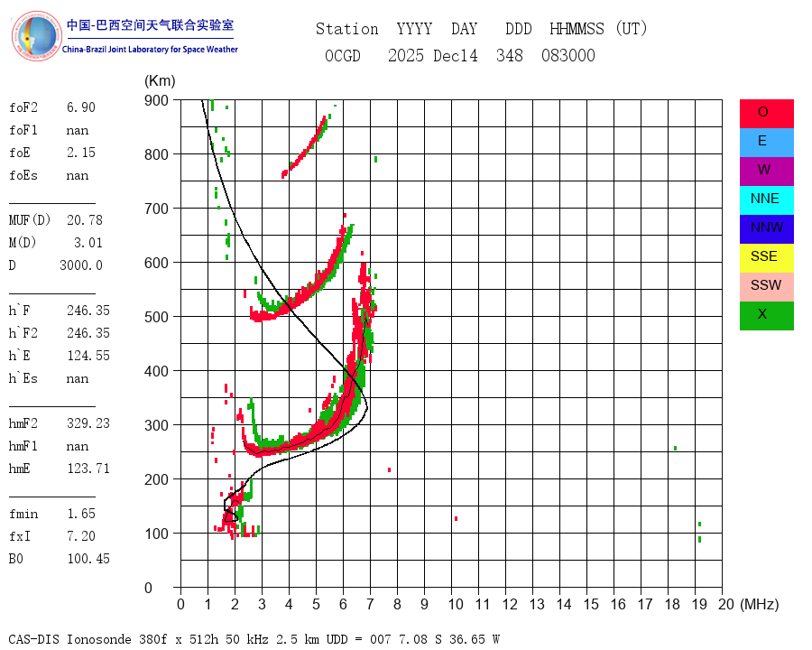Click the MUF(D) value 20.78
The width and height of the screenshot is (812, 650).
[x=85, y=220]
